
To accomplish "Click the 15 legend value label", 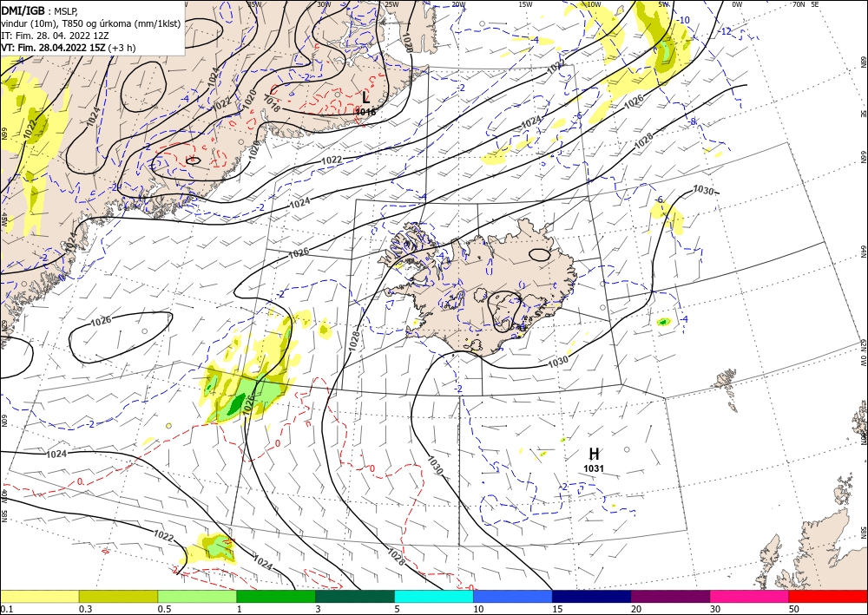I will click(x=557, y=609).
